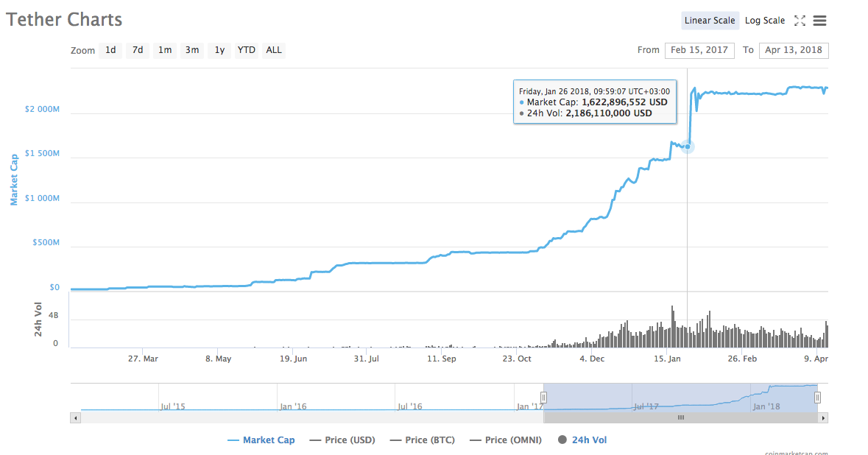Click the 8. May x-axis label
This screenshot has width=868, height=455.
click(x=218, y=359)
